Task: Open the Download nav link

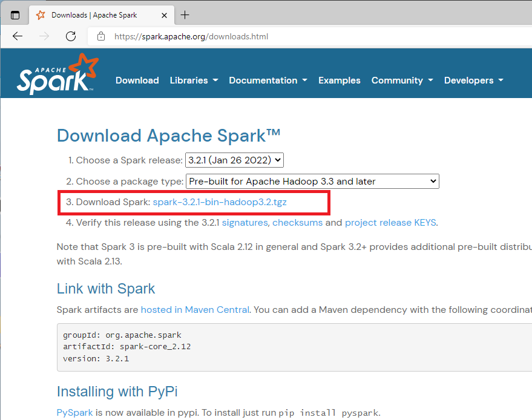Action: (x=137, y=80)
